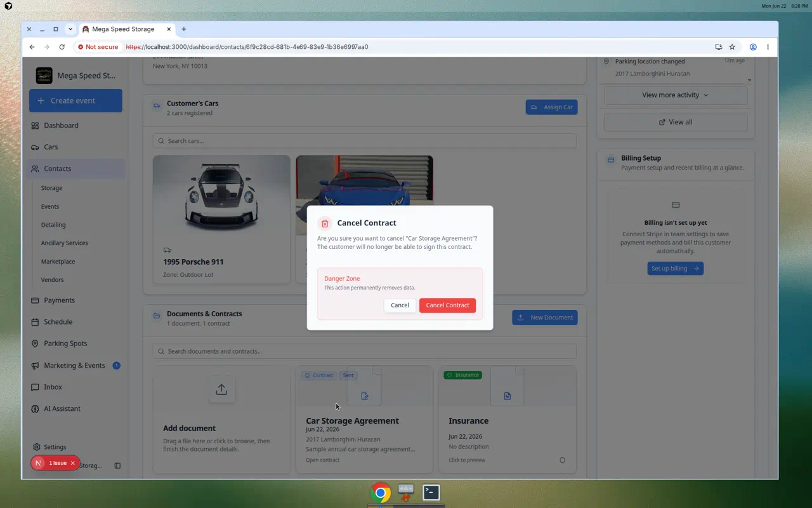Focus the Search cars field
This screenshot has height=508, width=812.
coord(364,141)
